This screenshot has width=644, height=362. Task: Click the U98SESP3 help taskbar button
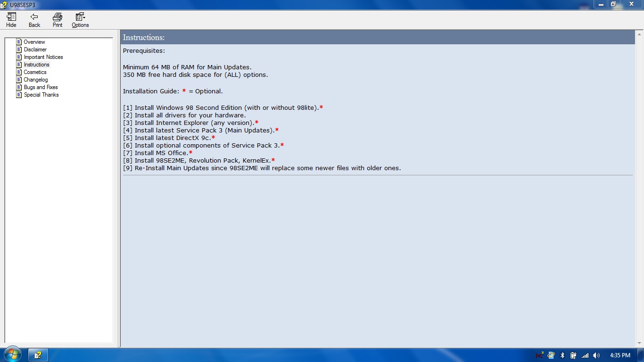click(x=38, y=355)
